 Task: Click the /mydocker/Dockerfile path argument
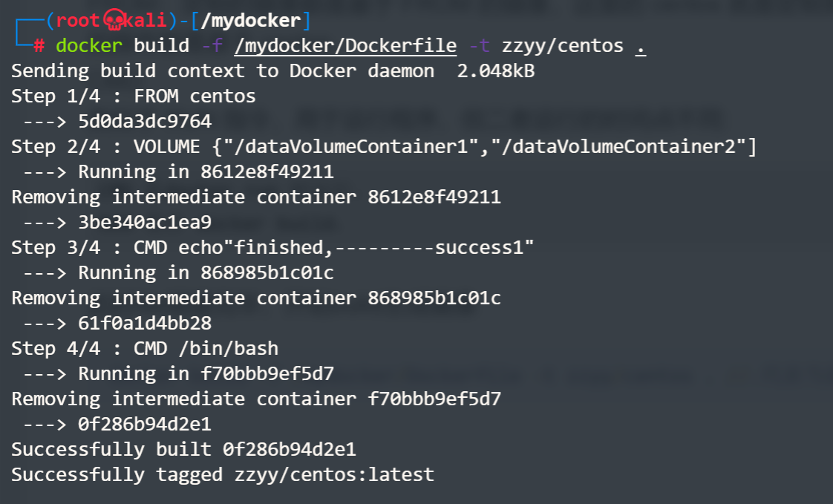pyautogui.click(x=345, y=46)
